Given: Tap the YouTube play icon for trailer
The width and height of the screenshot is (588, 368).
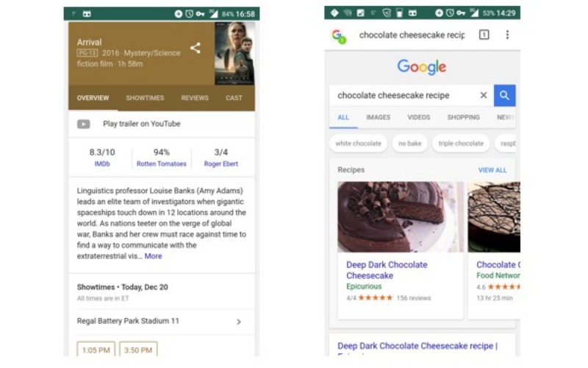Looking at the screenshot, I should 83,124.
